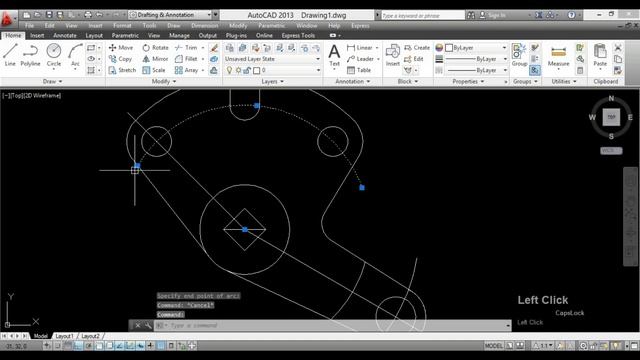Click Sign In link
The width and height of the screenshot is (640, 360).
(497, 15)
